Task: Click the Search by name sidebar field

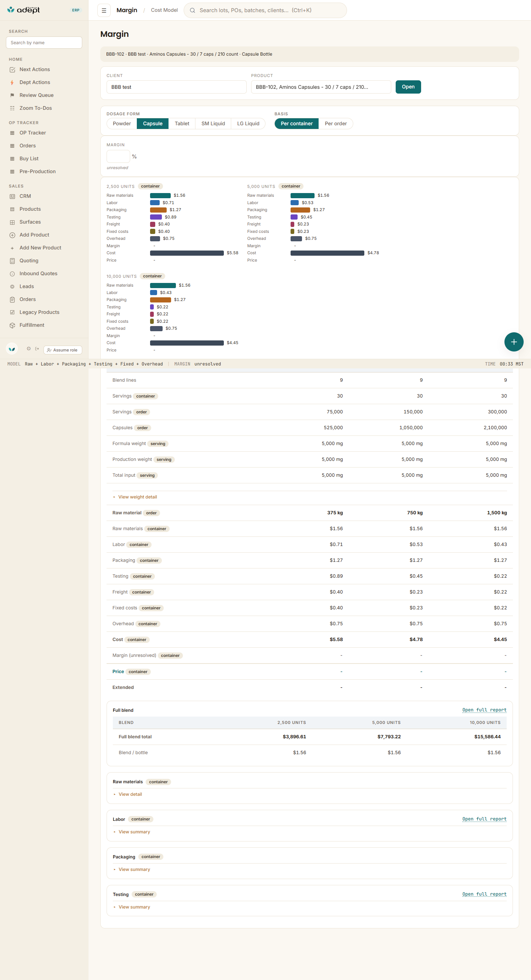Action: click(44, 43)
